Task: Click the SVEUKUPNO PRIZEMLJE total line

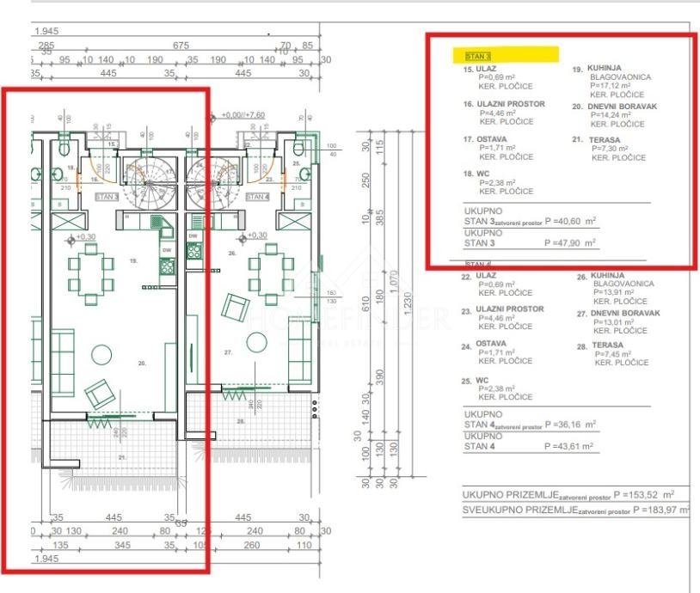Action: point(576,510)
